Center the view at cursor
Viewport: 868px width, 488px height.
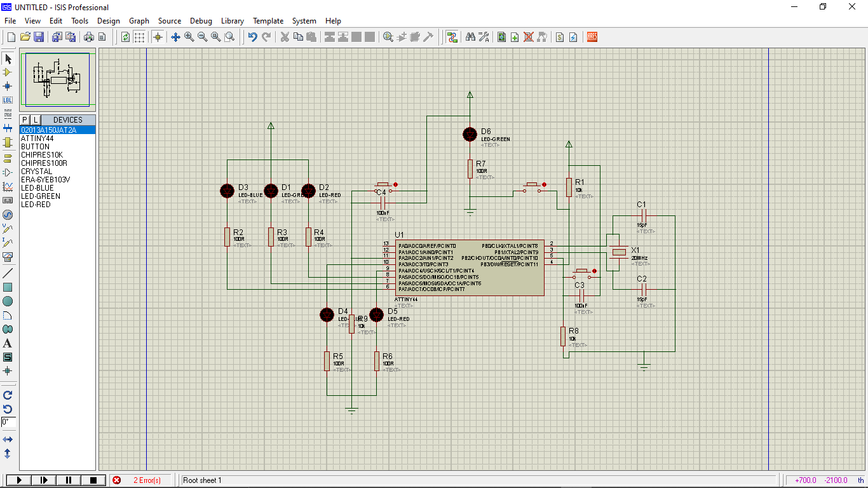coord(175,37)
